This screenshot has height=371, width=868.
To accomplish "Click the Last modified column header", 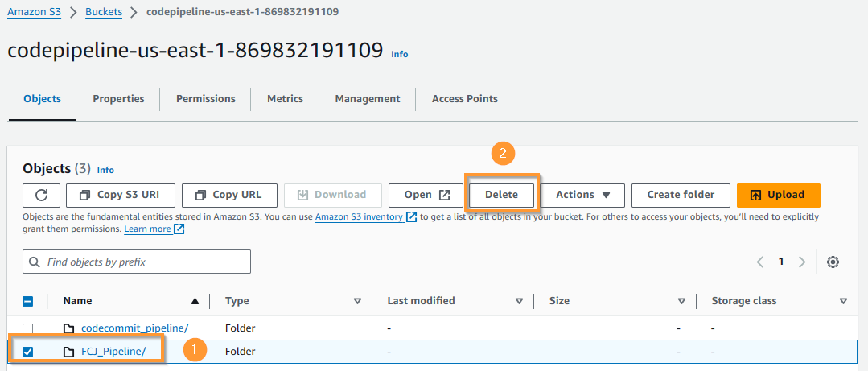I will [x=421, y=301].
